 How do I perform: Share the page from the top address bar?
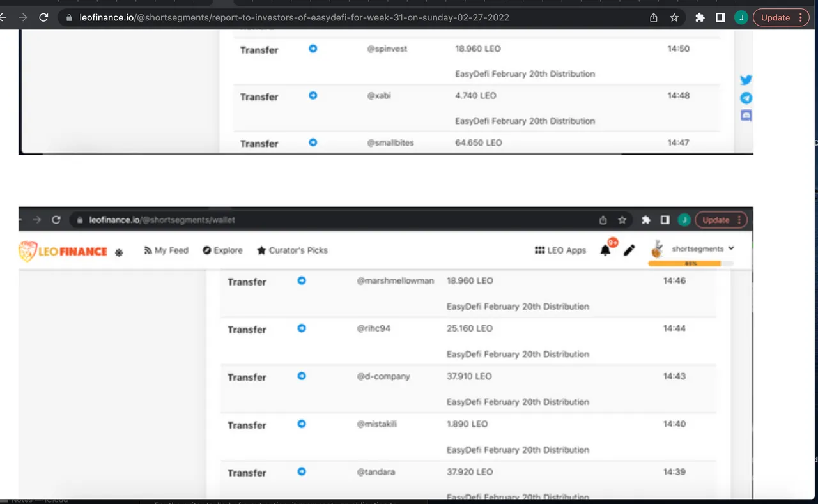(653, 18)
